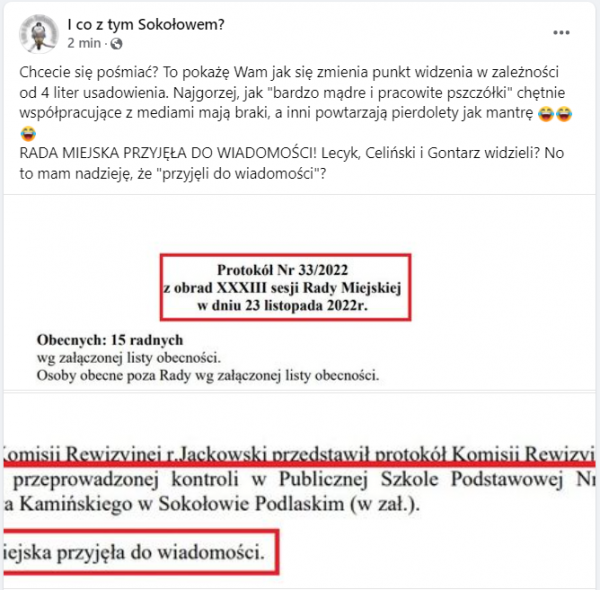Click the red underlined "r.Jackowski przedstawił protokół" line
Screen dimensions: 600x590
(x=305, y=454)
